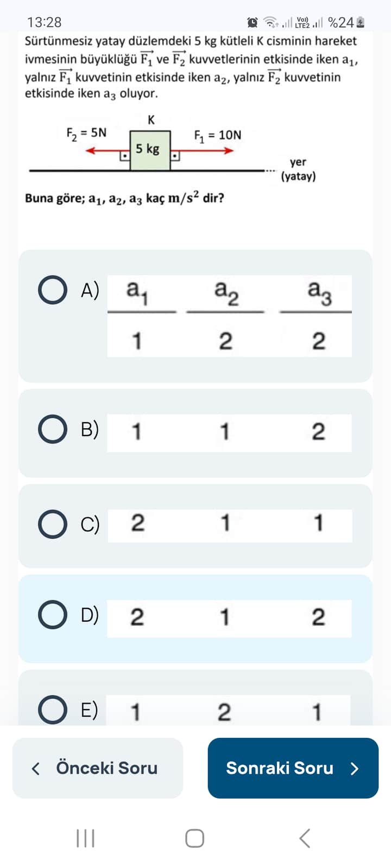Tap the 5 kg block diagram

pos(150,150)
